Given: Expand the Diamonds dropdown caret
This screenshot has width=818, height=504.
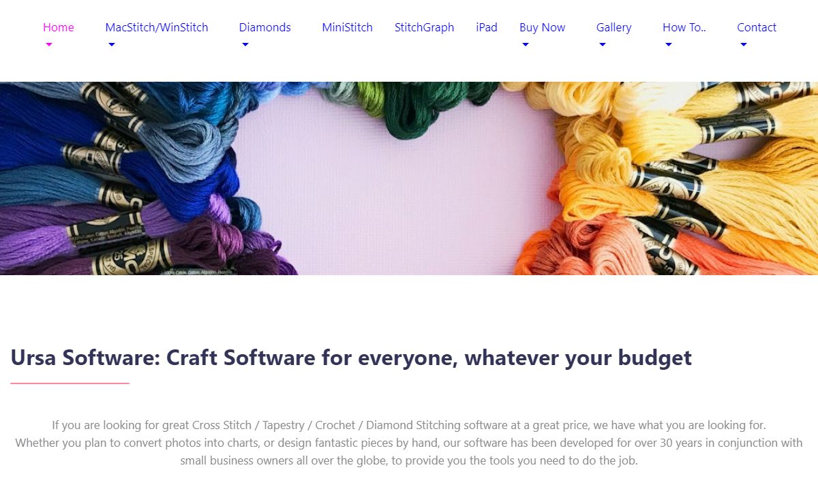Looking at the screenshot, I should click(x=245, y=45).
